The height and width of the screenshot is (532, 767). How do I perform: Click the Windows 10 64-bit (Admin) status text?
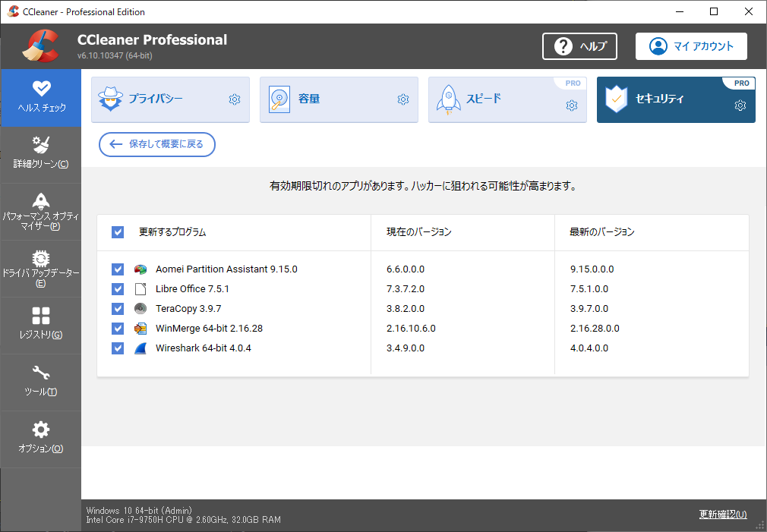[139, 511]
